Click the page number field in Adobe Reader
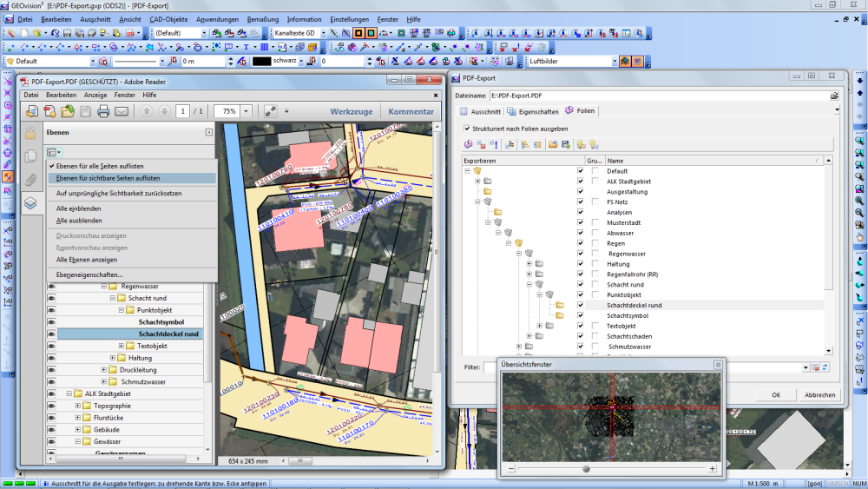 [x=182, y=111]
